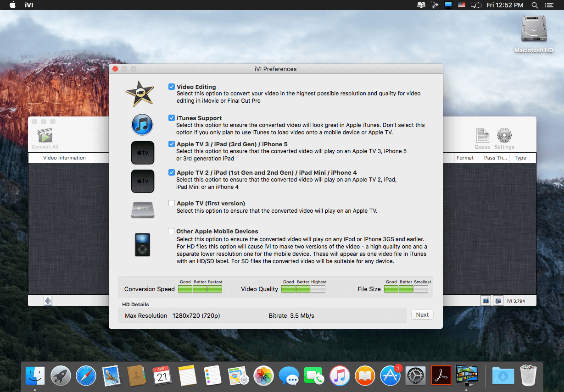Click the Type column header
564x392 pixels.
(x=520, y=158)
